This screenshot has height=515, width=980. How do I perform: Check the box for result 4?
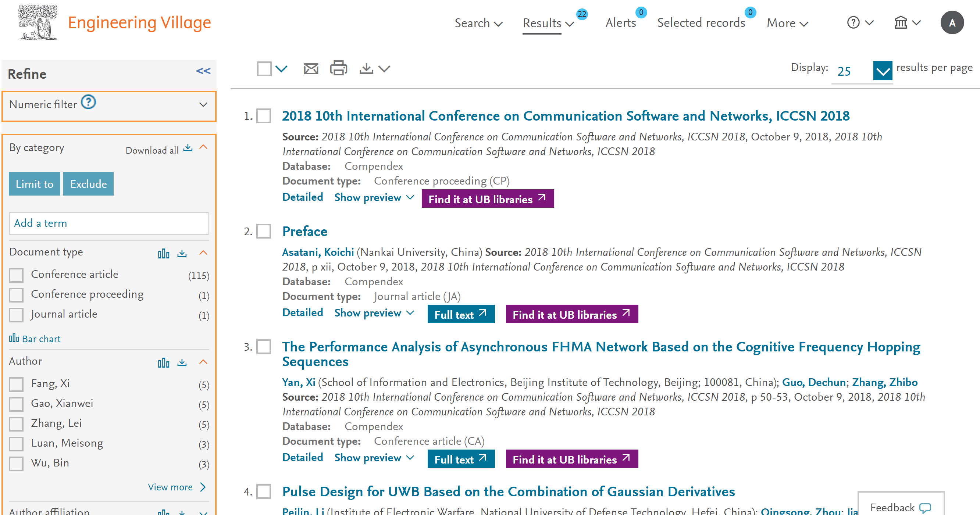[x=264, y=491]
